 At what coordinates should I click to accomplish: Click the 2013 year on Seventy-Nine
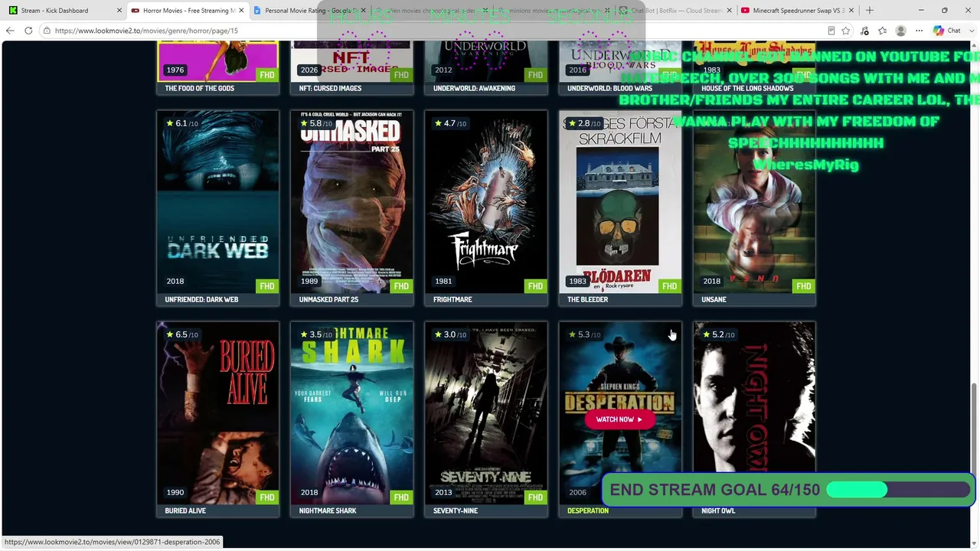(443, 492)
